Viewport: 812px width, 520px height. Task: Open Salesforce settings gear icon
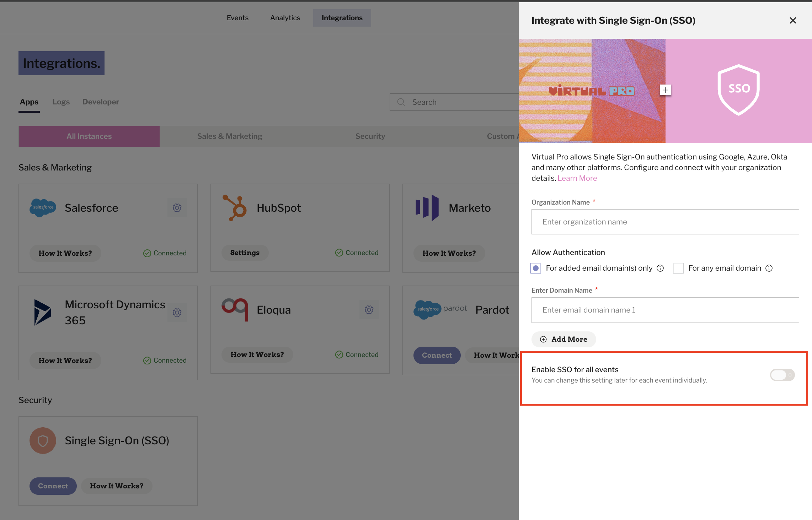(x=177, y=208)
